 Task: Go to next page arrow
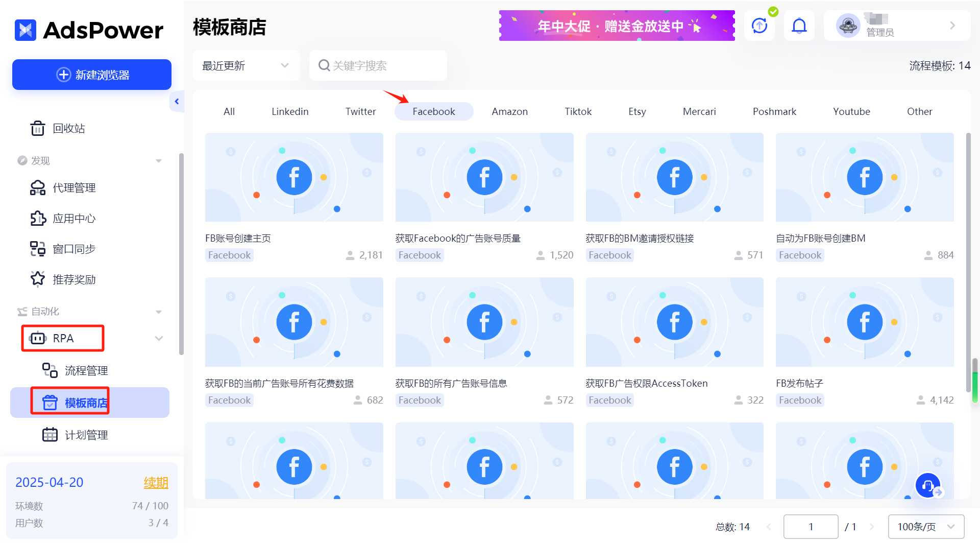872,527
